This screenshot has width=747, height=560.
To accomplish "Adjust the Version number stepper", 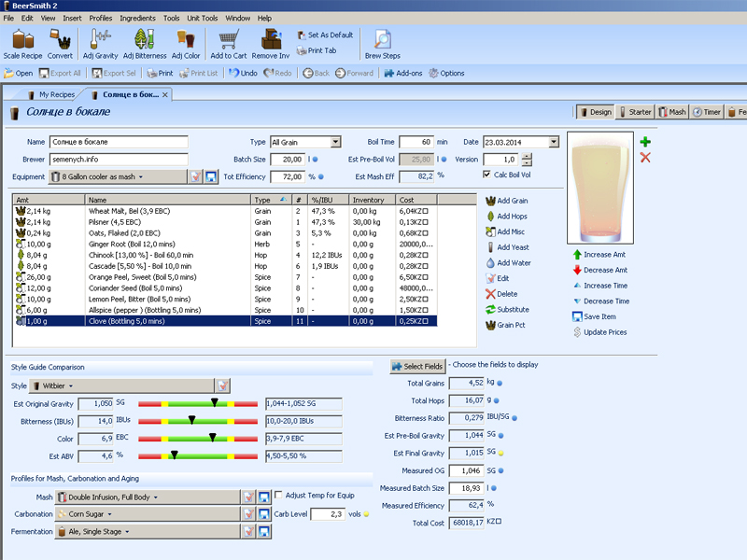I will coord(527,160).
